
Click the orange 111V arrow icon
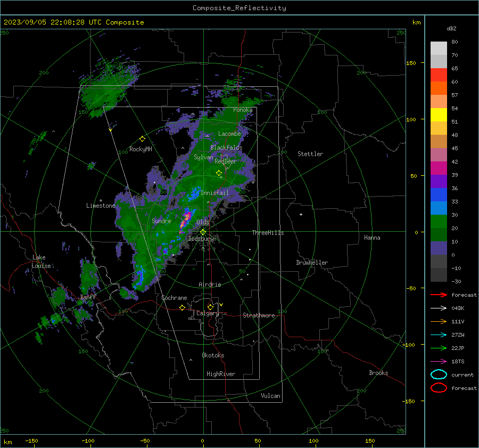tap(439, 321)
